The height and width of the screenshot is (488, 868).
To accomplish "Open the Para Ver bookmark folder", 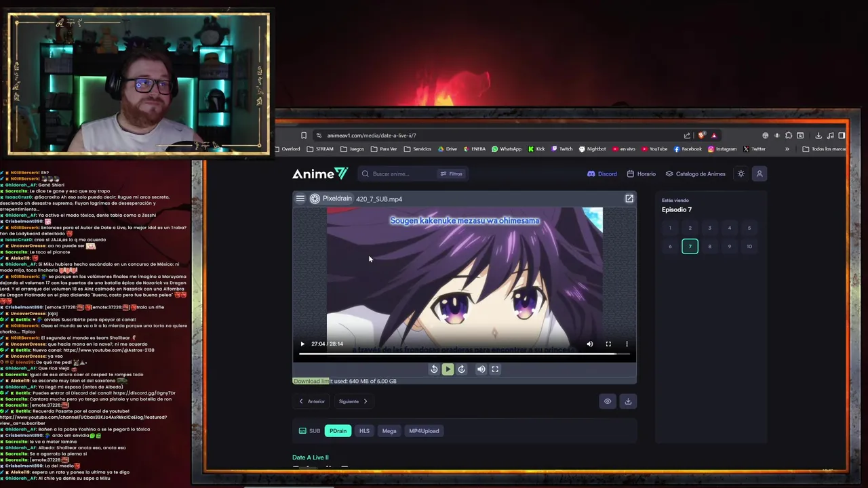I will click(384, 149).
